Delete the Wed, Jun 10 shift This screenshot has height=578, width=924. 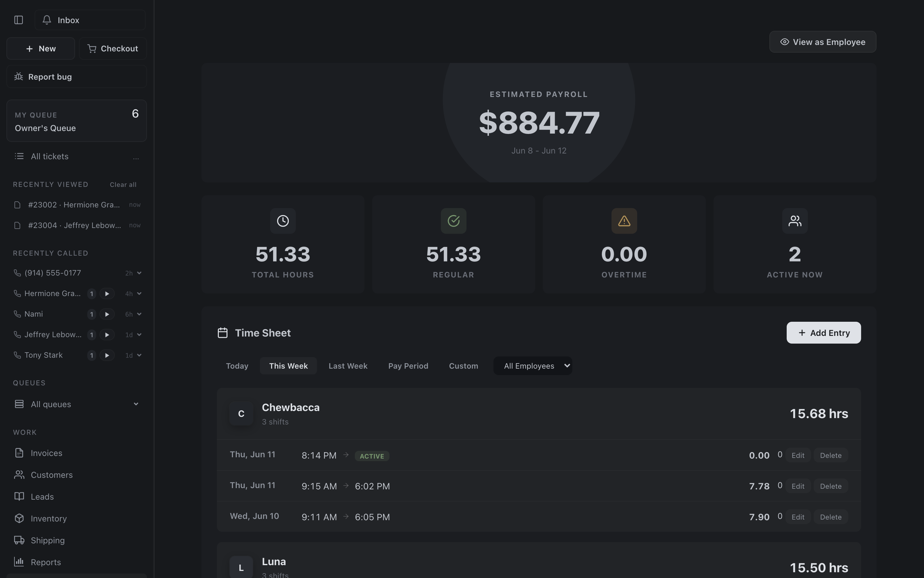(830, 517)
